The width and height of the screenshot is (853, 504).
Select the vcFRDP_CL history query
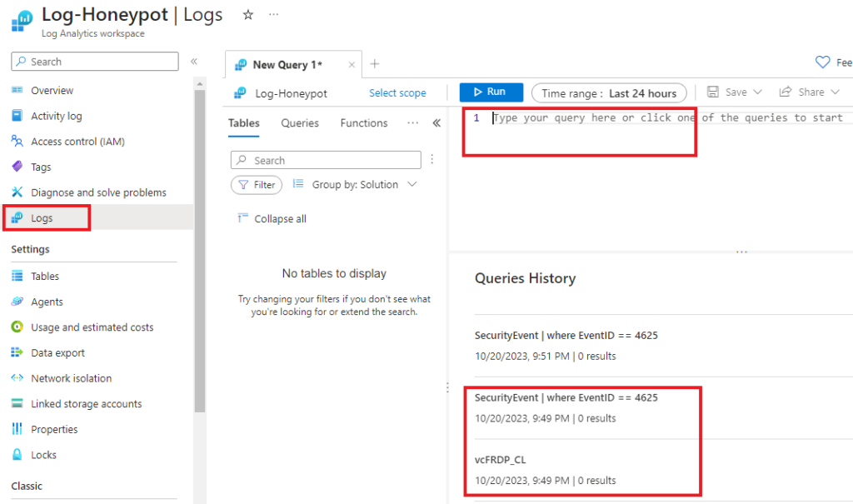[x=546, y=470]
